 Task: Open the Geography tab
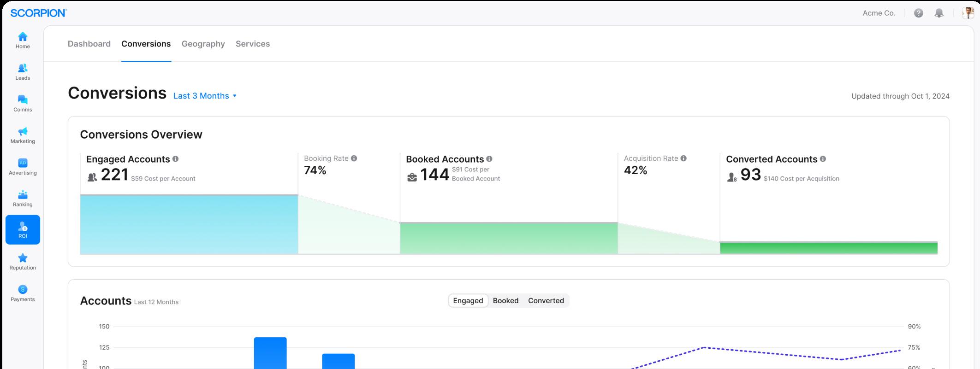pyautogui.click(x=203, y=44)
